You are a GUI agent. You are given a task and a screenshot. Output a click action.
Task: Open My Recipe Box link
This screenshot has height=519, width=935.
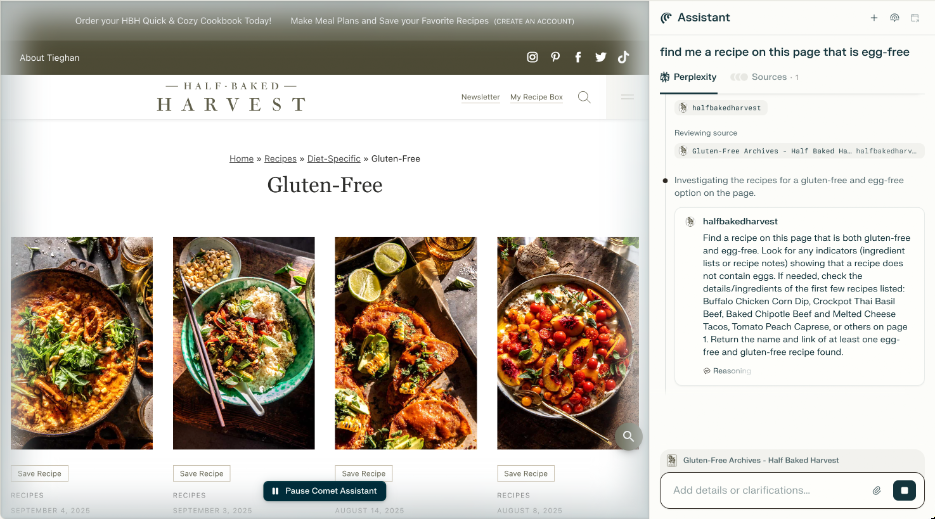click(536, 97)
